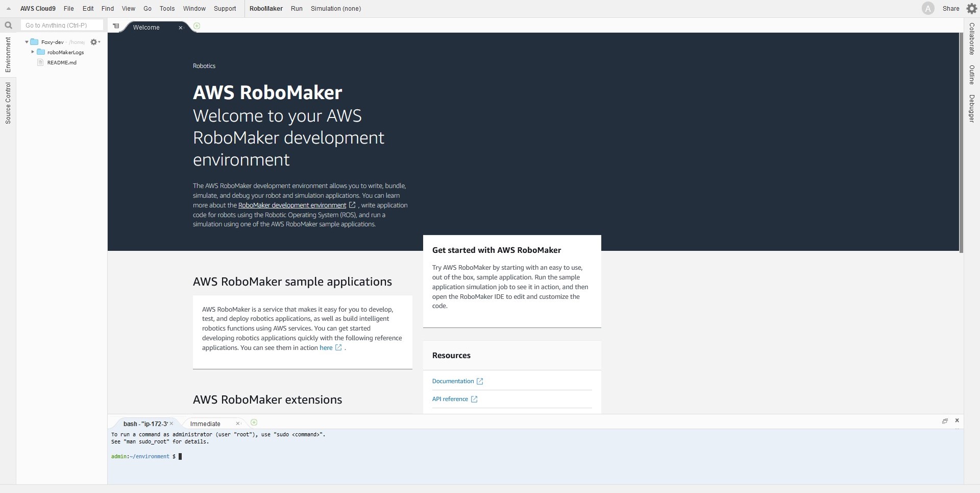Click external link icon next to Documentation
The width and height of the screenshot is (980, 493).
pos(480,382)
